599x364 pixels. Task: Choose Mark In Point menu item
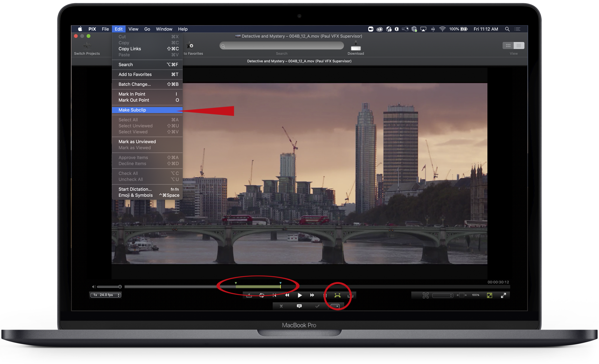[x=132, y=94]
